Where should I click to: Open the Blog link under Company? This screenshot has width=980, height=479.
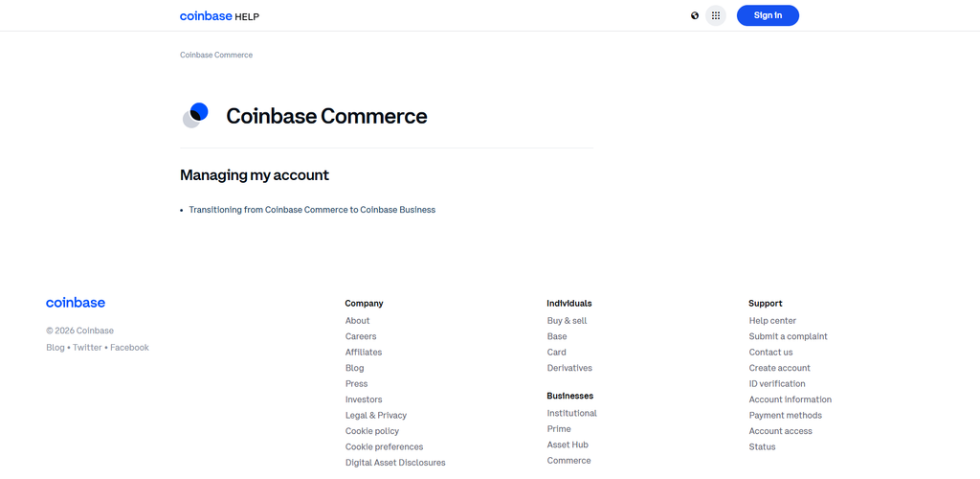pos(354,368)
